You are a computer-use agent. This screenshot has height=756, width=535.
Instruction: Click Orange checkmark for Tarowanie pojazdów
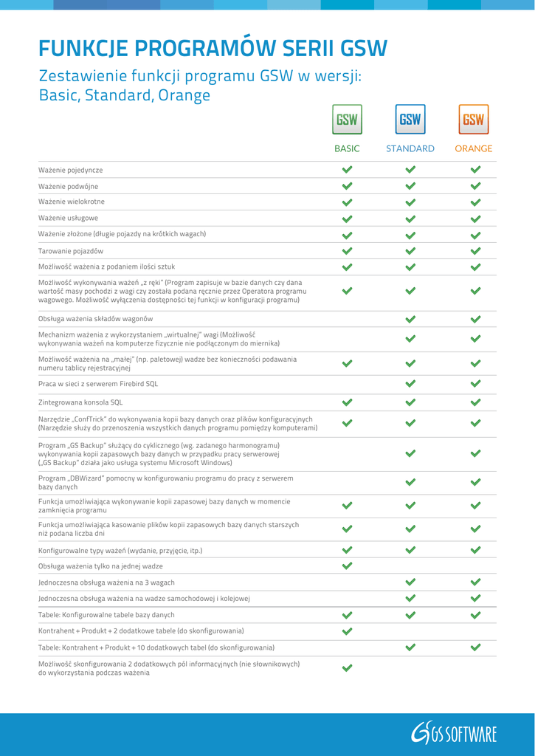coord(475,251)
